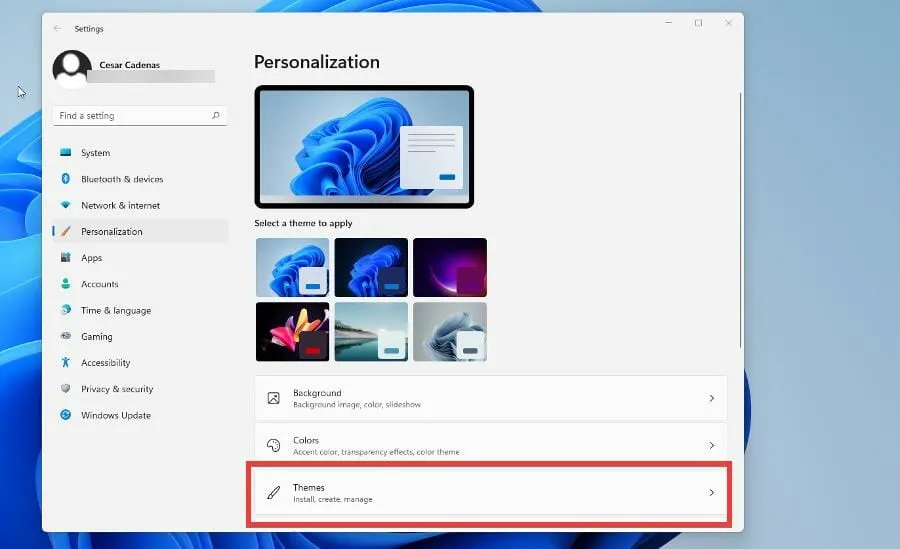Image resolution: width=900 pixels, height=549 pixels.
Task: Expand the Colors settings chevron
Action: tap(711, 445)
